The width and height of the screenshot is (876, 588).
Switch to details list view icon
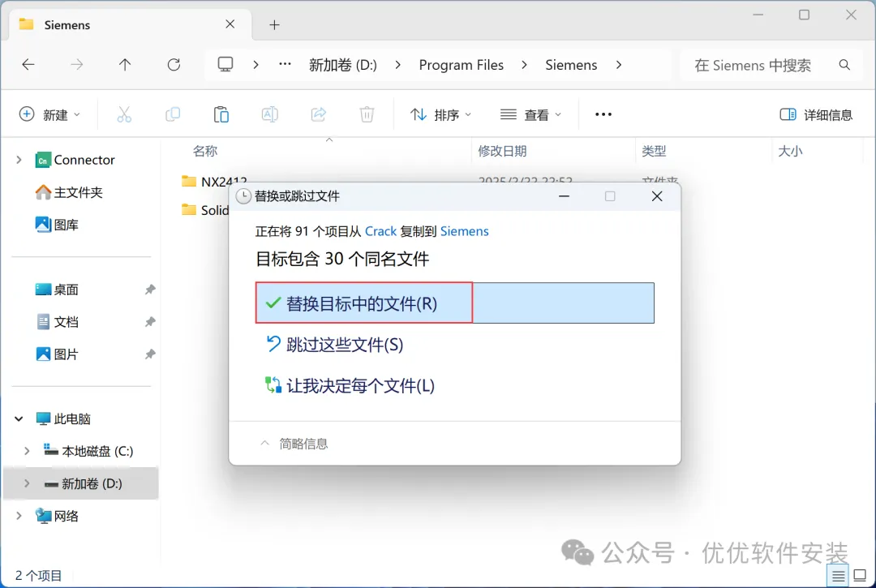[838, 576]
